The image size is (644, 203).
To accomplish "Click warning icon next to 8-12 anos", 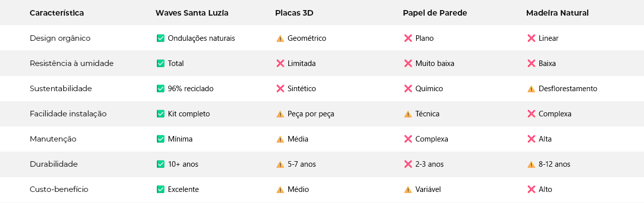I will (x=531, y=164).
